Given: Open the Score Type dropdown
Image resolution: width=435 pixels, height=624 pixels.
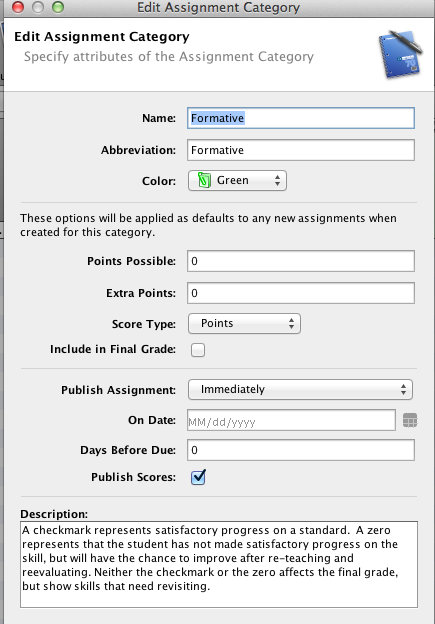Looking at the screenshot, I should 244,323.
